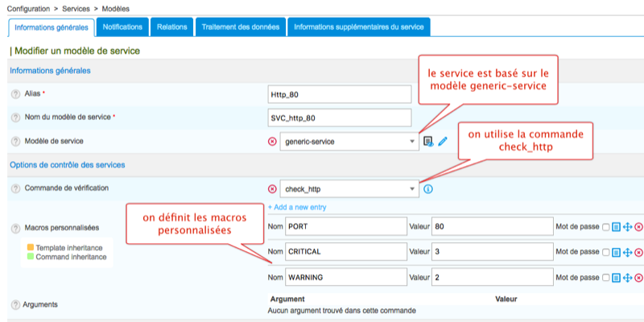The image size is (644, 322).
Task: Open the info icon next to check_http
Action: pyautogui.click(x=428, y=189)
